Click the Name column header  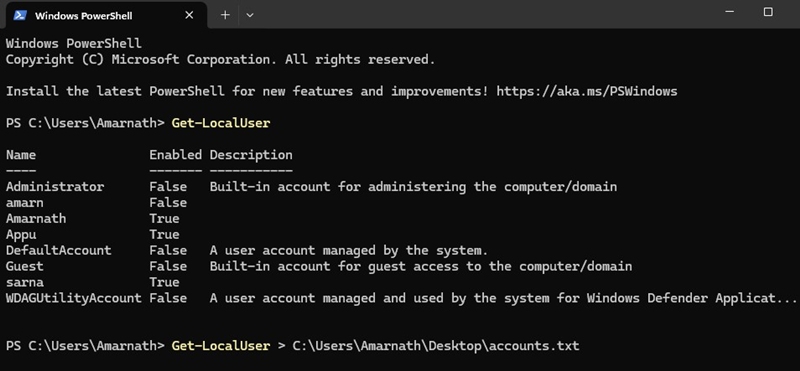pos(21,155)
